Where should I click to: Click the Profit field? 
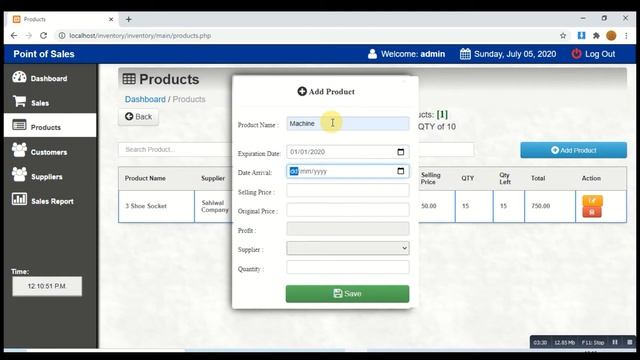[x=347, y=229]
